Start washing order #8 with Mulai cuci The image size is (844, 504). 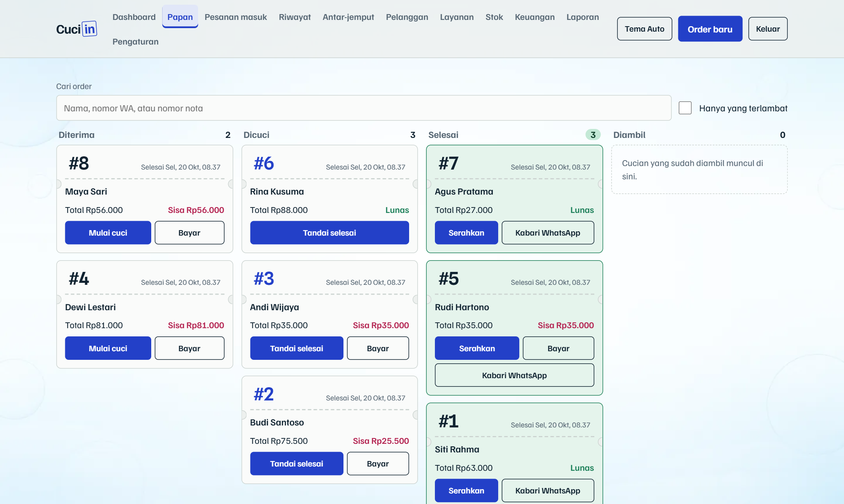click(x=108, y=233)
